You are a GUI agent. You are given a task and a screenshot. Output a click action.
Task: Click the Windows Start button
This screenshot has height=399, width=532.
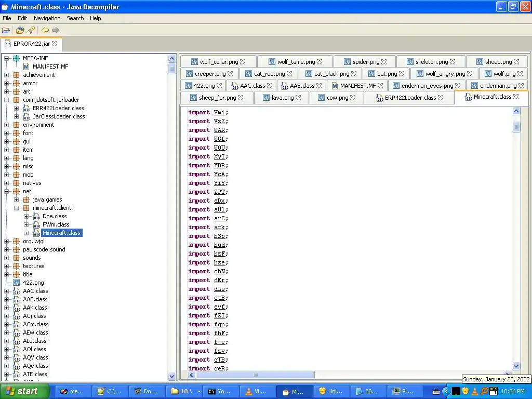click(24, 391)
